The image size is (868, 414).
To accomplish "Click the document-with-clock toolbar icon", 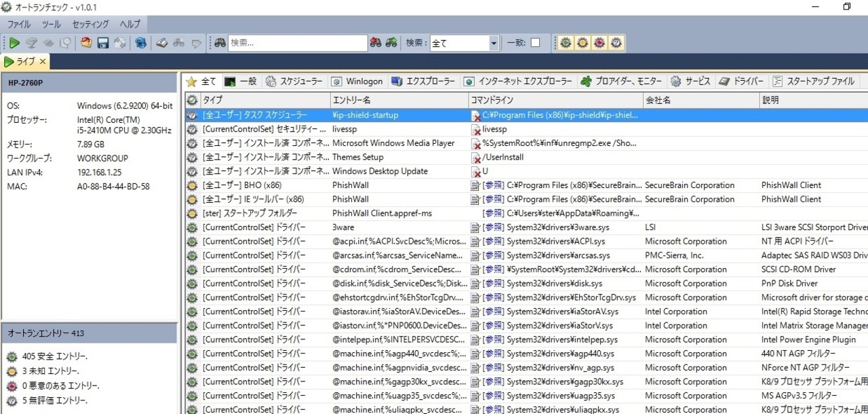I will click(x=66, y=43).
